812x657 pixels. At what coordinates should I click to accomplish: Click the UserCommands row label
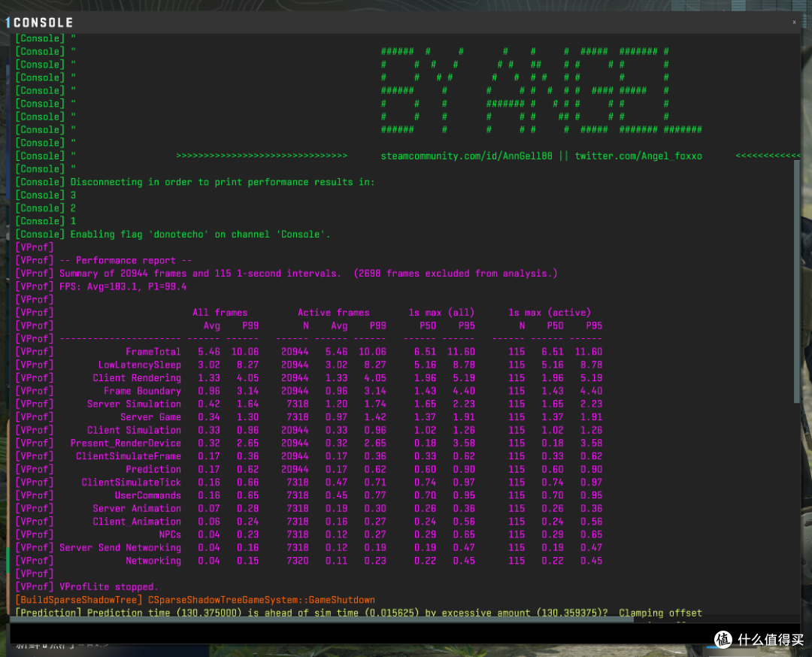(x=148, y=495)
